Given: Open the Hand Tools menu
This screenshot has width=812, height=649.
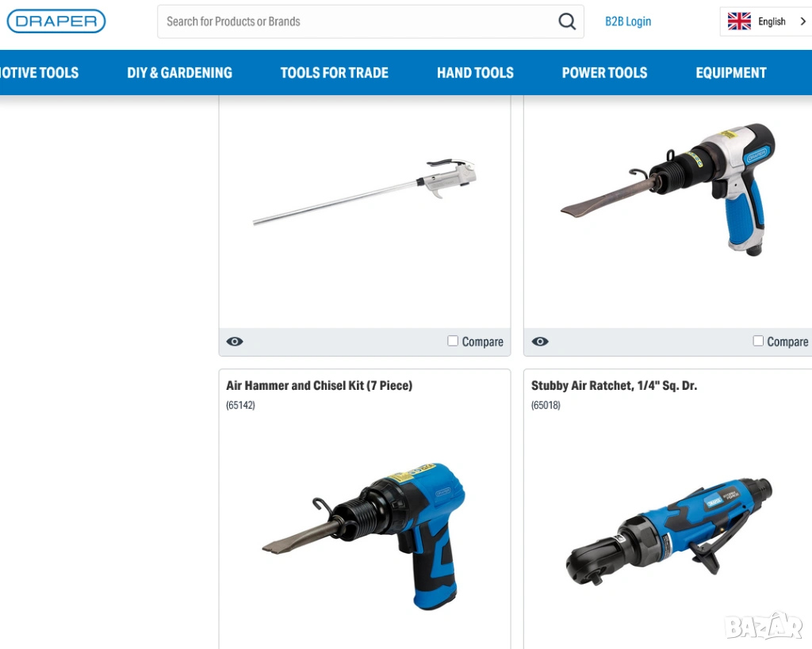Looking at the screenshot, I should (x=475, y=72).
